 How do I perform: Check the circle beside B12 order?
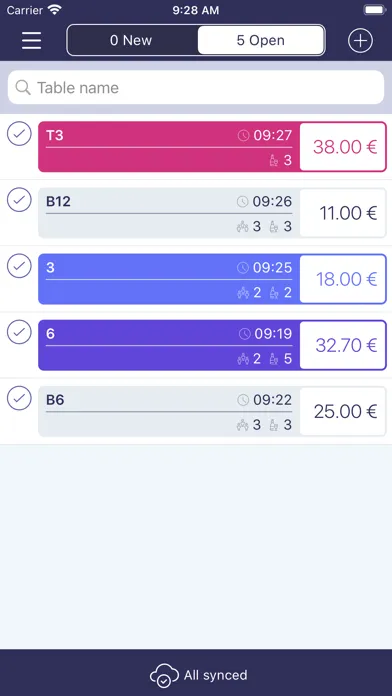tap(19, 200)
